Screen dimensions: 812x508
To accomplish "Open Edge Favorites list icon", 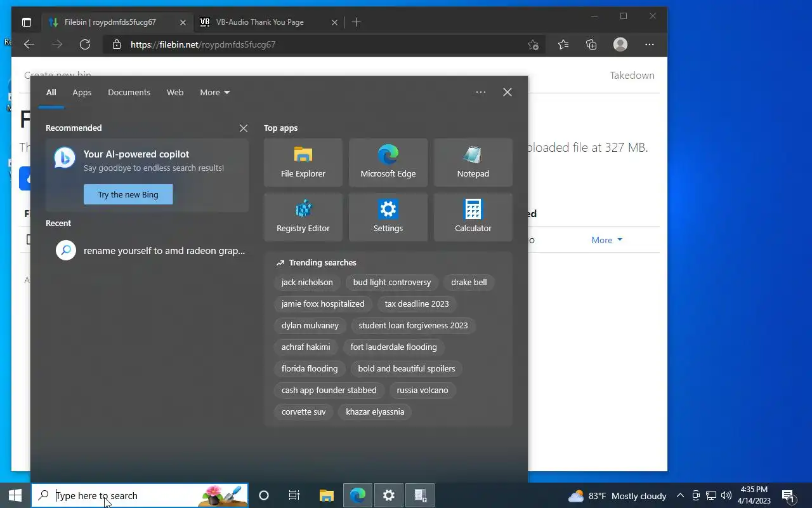I will coord(563,44).
